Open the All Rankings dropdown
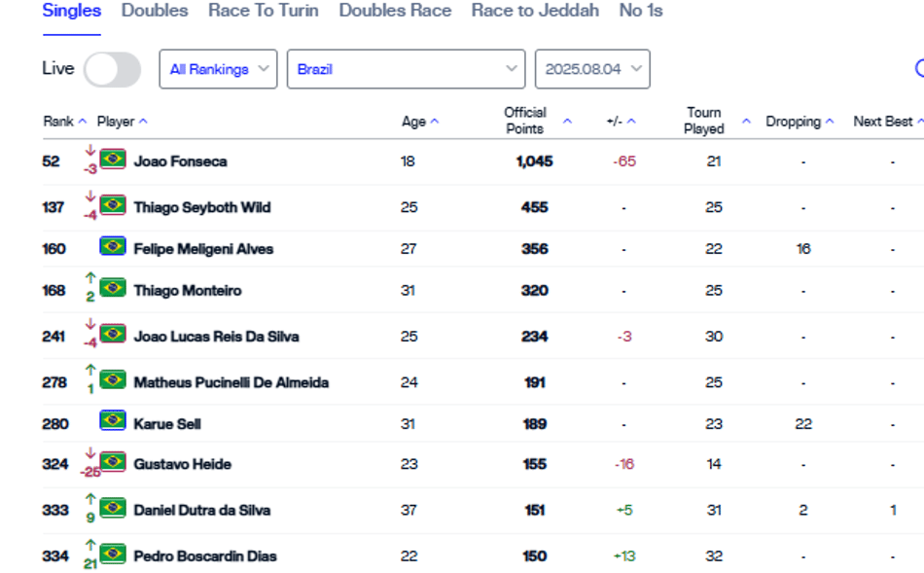The image size is (924, 573). point(218,69)
